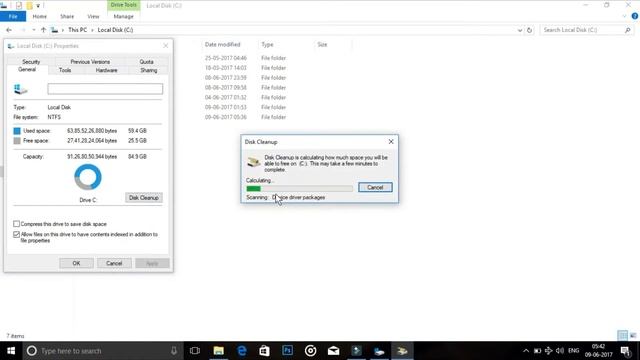
Task: Click the battery tray icon
Action: [538, 351]
